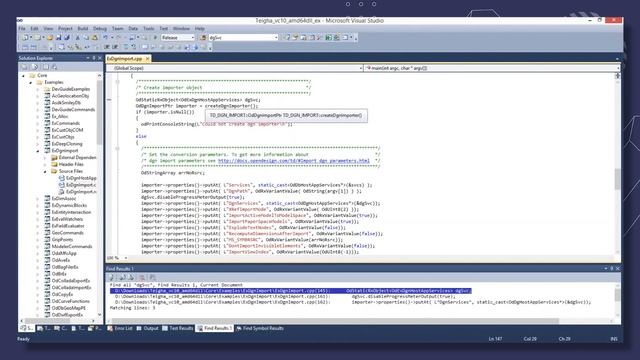Viewport: 640px width, 360px height.
Task: Select the ExCommands project
Action: [x=66, y=123]
